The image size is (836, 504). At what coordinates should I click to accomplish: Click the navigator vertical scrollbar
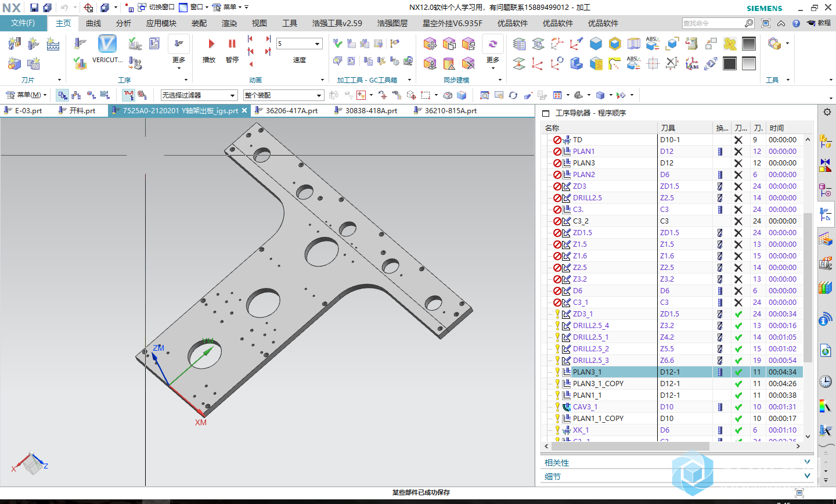coord(808,287)
